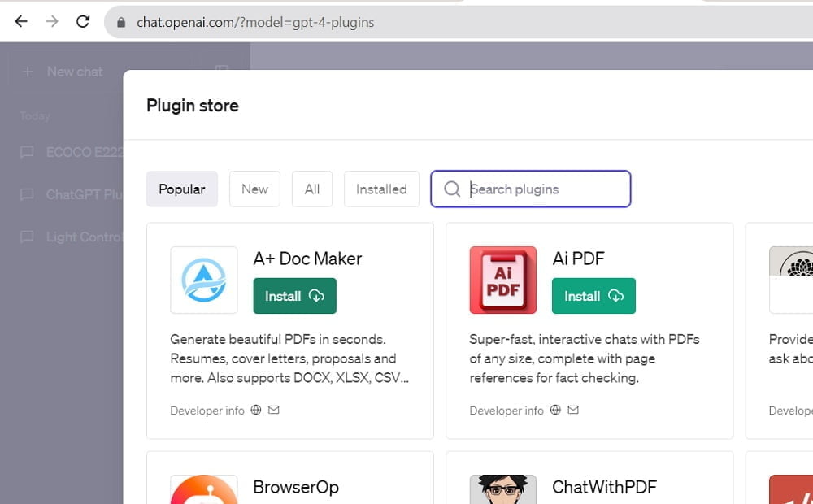Switch to the Popular plugins tab
This screenshot has height=504, width=813.
[181, 189]
